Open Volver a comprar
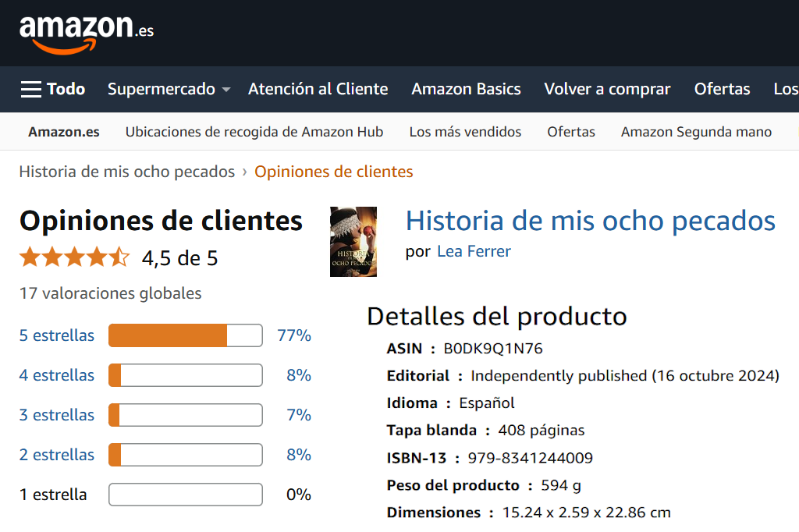 [x=607, y=89]
